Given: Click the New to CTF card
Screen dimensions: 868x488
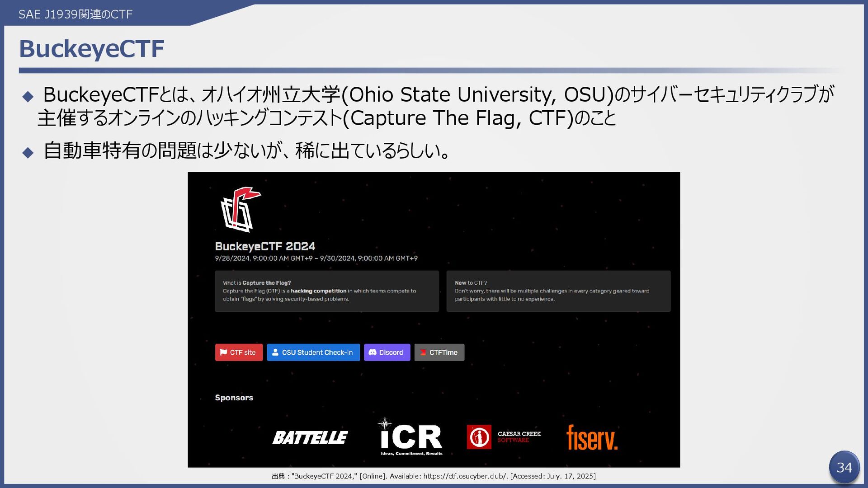Looking at the screenshot, I should click(558, 291).
